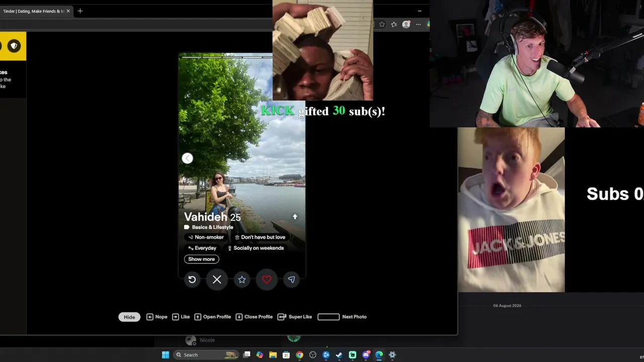Minimize the browser window
This screenshot has width=644, height=362.
coord(420,11)
